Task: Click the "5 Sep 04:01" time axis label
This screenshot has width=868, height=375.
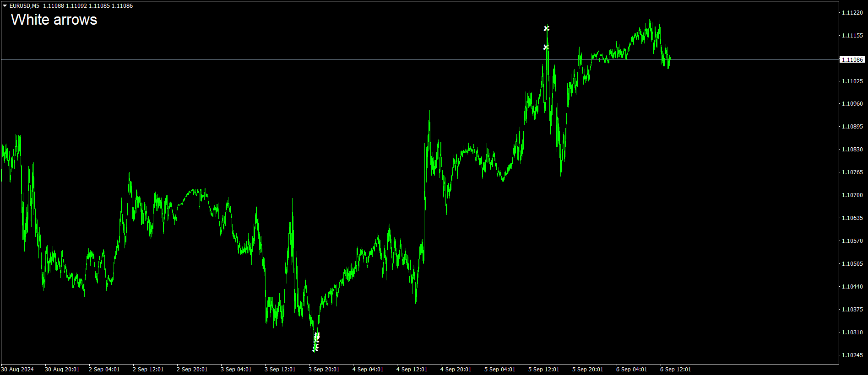Action: click(500, 370)
